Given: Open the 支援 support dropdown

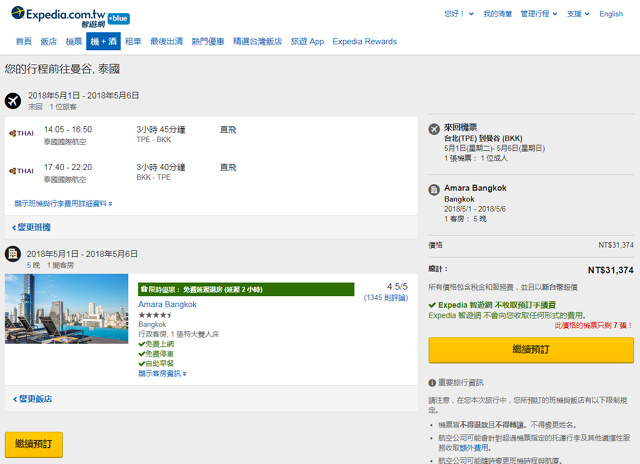Looking at the screenshot, I should tap(578, 14).
